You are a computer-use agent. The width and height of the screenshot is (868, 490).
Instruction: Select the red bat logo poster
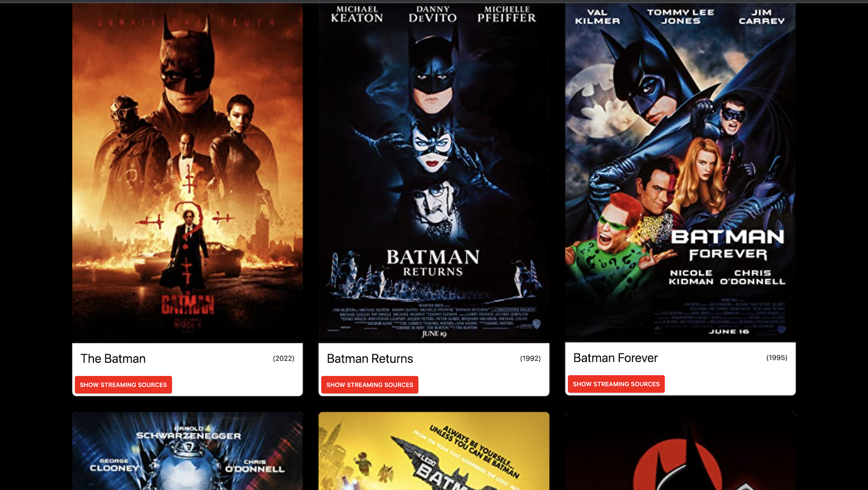coord(680,451)
